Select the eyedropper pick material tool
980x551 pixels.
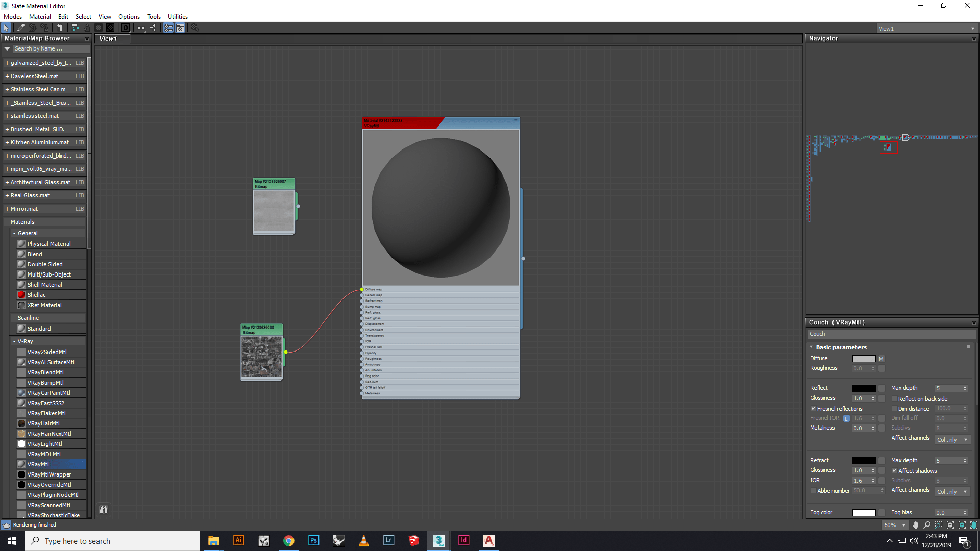(x=20, y=28)
